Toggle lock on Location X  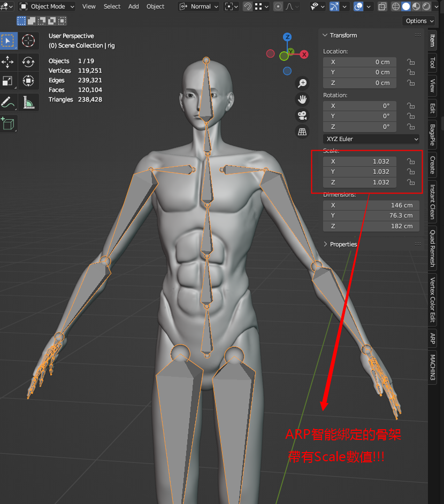click(411, 62)
